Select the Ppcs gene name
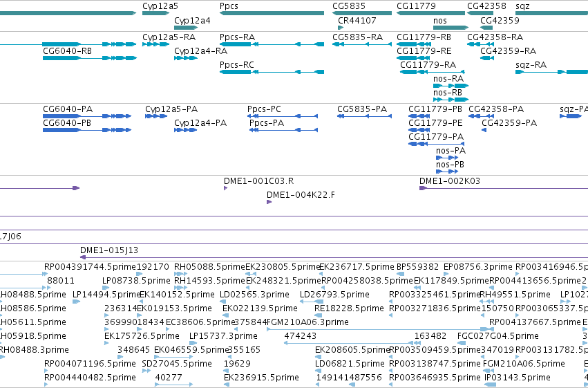588x388 pixels. [x=229, y=6]
